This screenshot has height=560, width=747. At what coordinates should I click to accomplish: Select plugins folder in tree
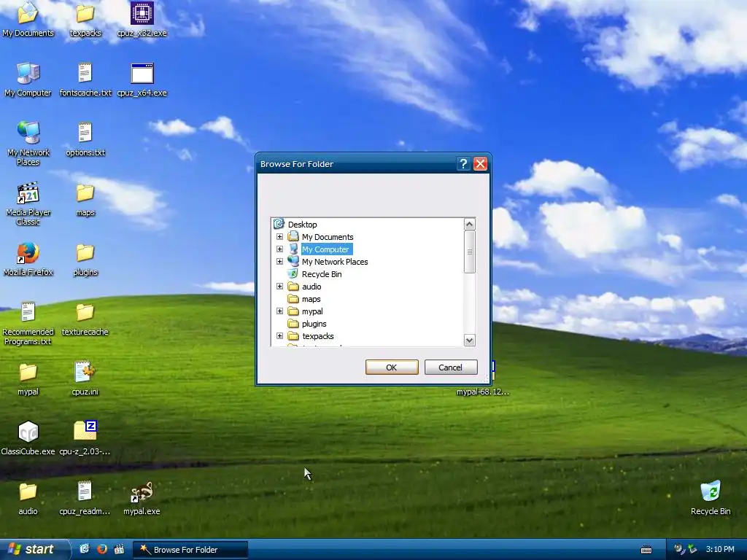click(314, 324)
